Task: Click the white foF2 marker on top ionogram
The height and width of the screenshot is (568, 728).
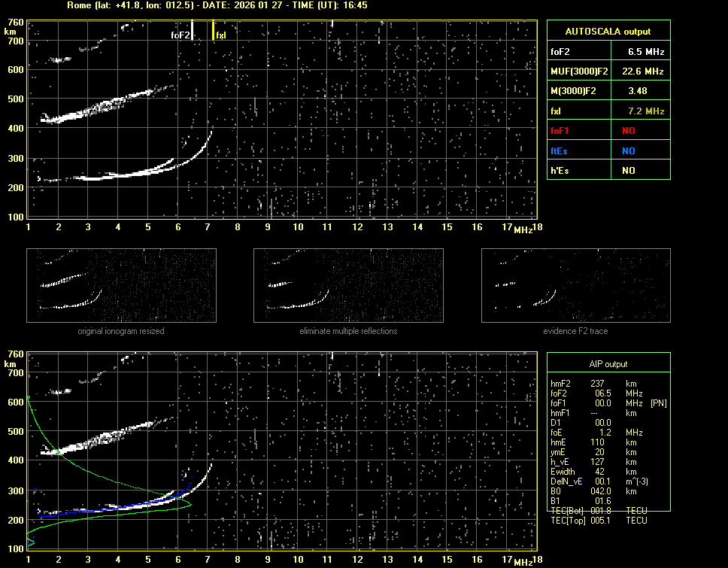Action: pyautogui.click(x=193, y=29)
